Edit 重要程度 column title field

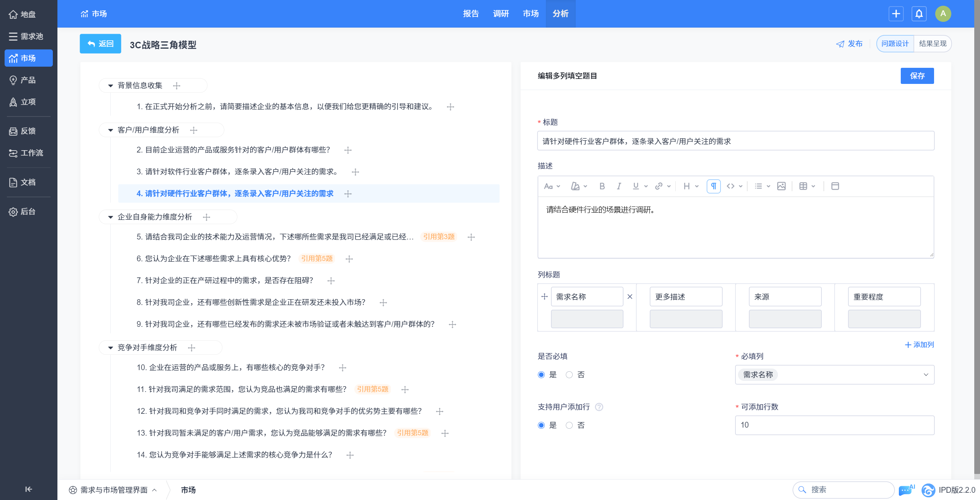click(884, 297)
